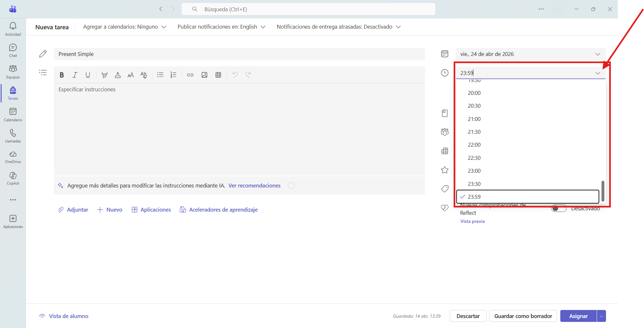Screen dimensions: 644x328
Task: Open Calendario from the sidebar
Action: pyautogui.click(x=13, y=114)
